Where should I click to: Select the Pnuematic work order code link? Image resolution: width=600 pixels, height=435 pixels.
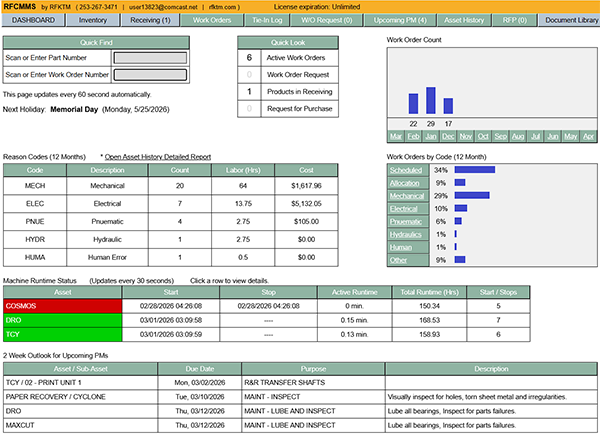click(406, 221)
